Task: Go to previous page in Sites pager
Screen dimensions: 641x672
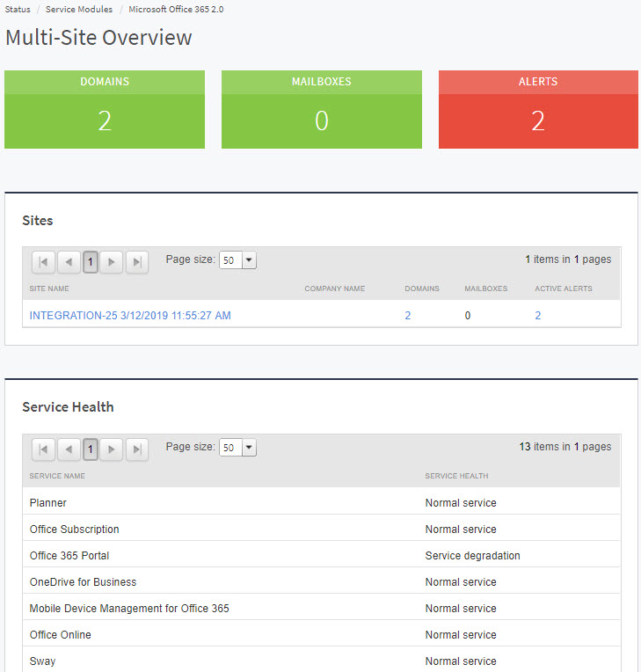Action: [69, 262]
